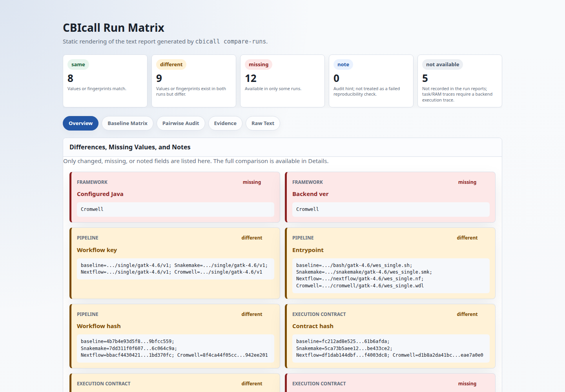Viewport: 565px width, 392px height.
Task: Select the different count value 9
Action: coord(159,78)
